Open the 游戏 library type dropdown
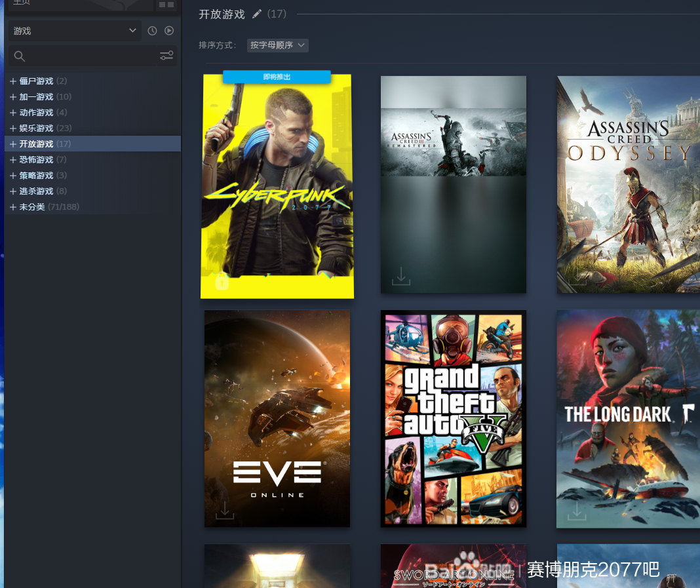 tap(75, 31)
